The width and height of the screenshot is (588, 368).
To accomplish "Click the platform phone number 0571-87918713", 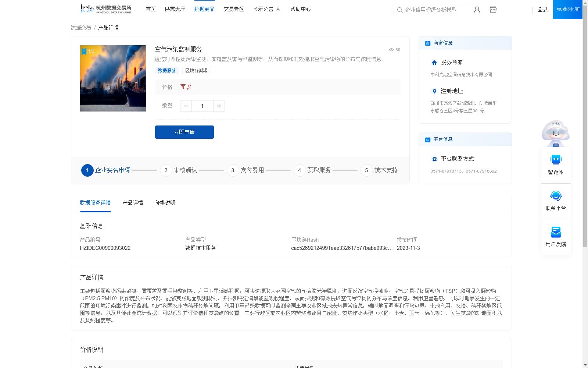I will 446,171.
